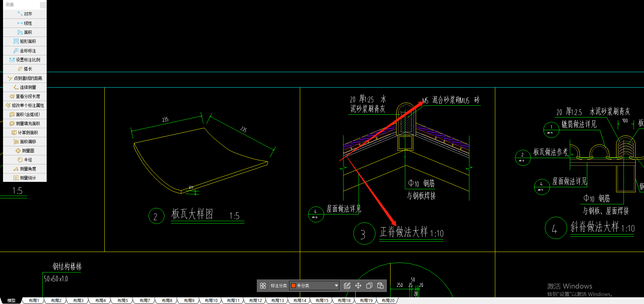Switch to the 模型 model tab
Viewport: 644px width, 304px height.
click(11, 301)
